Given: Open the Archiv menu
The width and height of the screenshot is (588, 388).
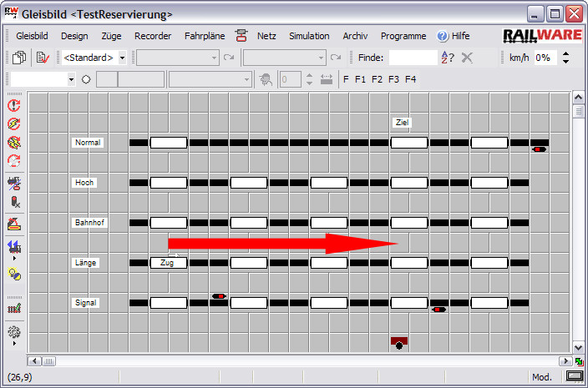Looking at the screenshot, I should tap(355, 36).
